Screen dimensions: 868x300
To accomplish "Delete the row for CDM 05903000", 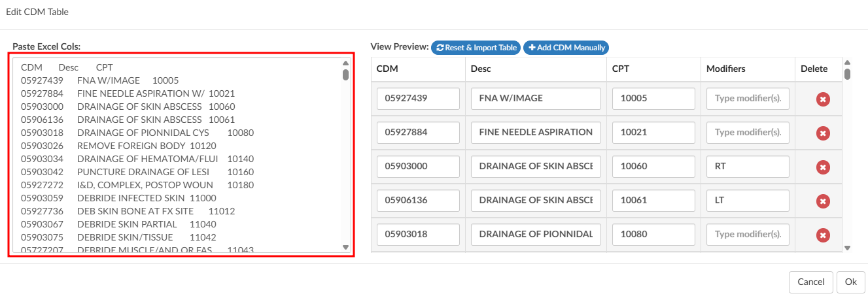I will pos(823,167).
